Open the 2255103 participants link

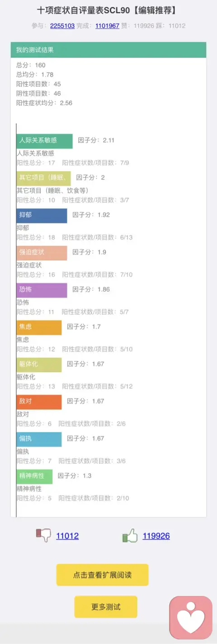click(x=62, y=26)
